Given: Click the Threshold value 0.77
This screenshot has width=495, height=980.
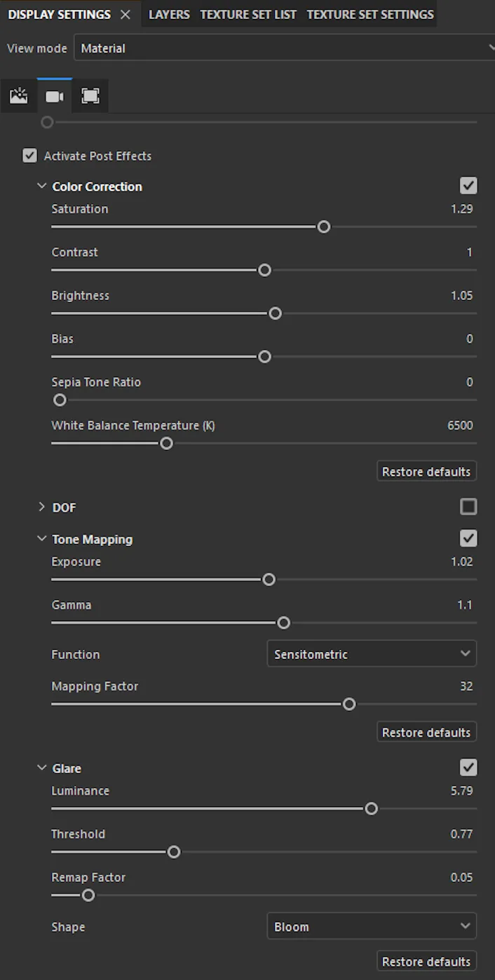Looking at the screenshot, I should [462, 834].
